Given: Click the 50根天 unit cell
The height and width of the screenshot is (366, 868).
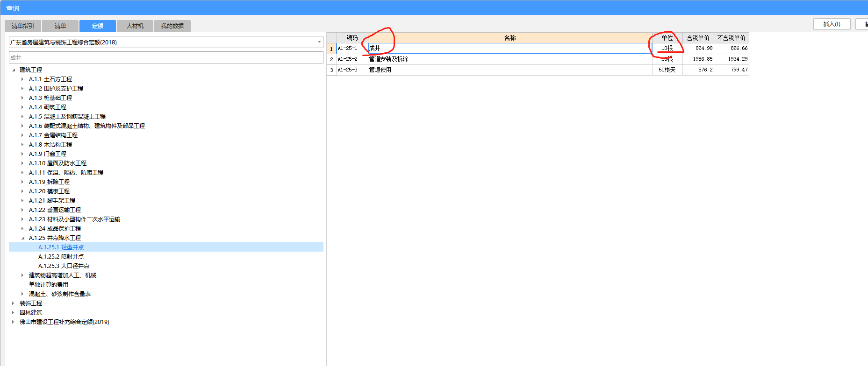Looking at the screenshot, I should 667,70.
